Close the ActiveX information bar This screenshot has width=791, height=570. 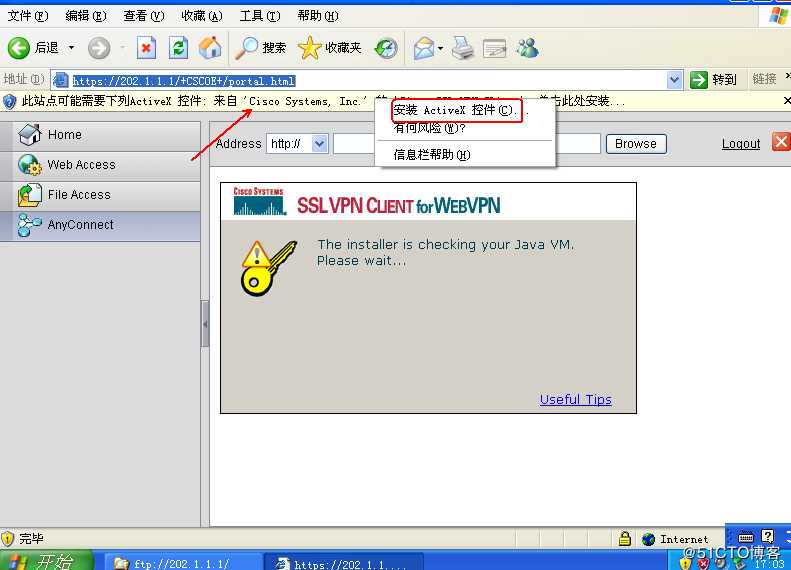click(x=786, y=101)
